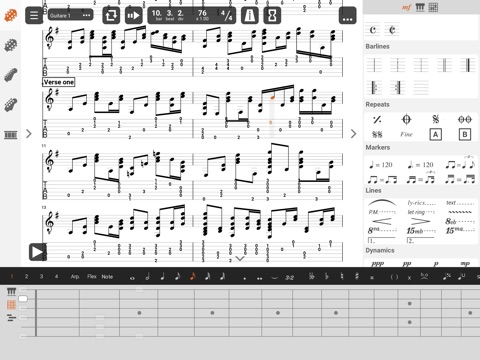Select the final double barline
The height and width of the screenshot is (360, 480).
(467, 65)
